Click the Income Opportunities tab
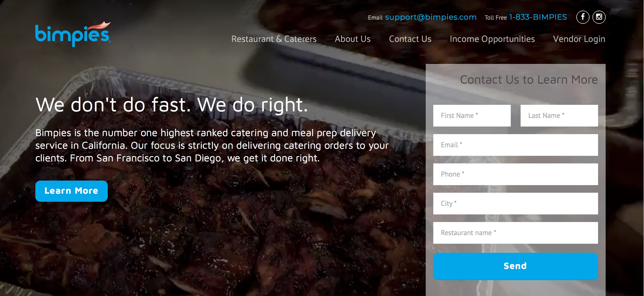Image resolution: width=644 pixels, height=296 pixels. point(492,39)
